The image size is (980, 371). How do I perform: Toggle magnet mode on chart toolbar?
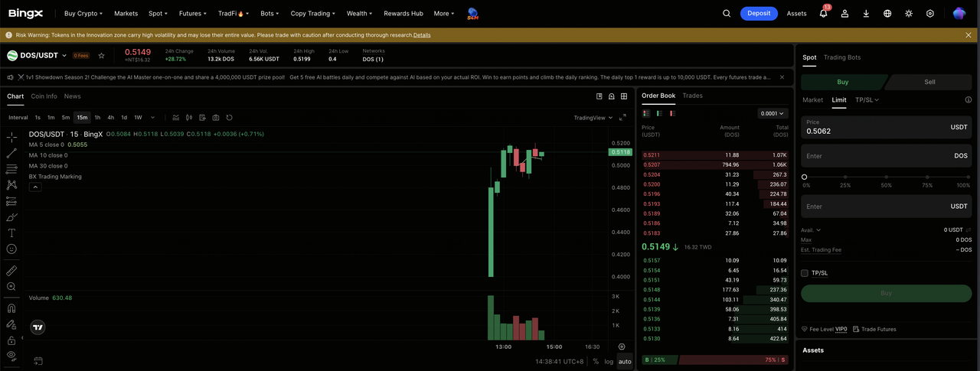[11, 308]
